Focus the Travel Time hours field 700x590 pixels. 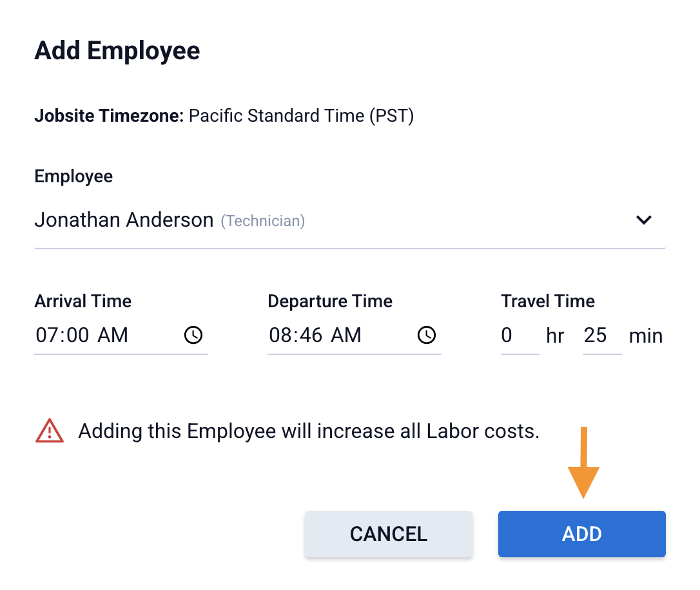point(520,336)
